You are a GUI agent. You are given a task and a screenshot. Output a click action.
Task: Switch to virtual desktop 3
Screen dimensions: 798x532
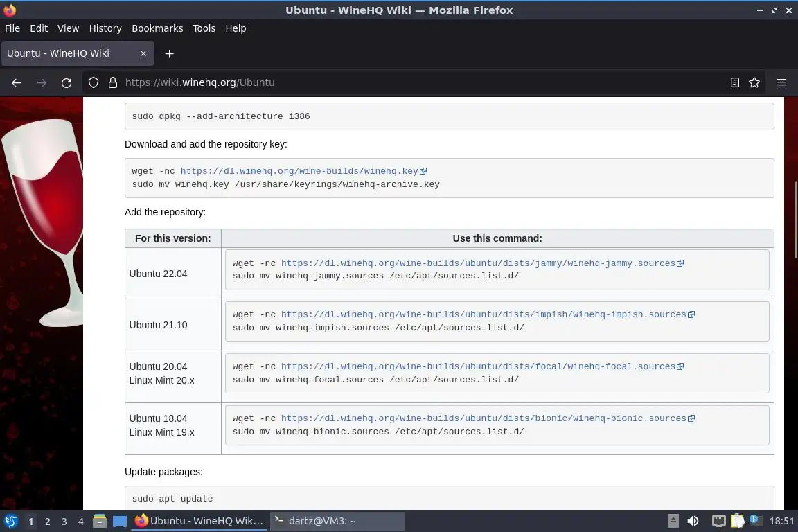[64, 522]
